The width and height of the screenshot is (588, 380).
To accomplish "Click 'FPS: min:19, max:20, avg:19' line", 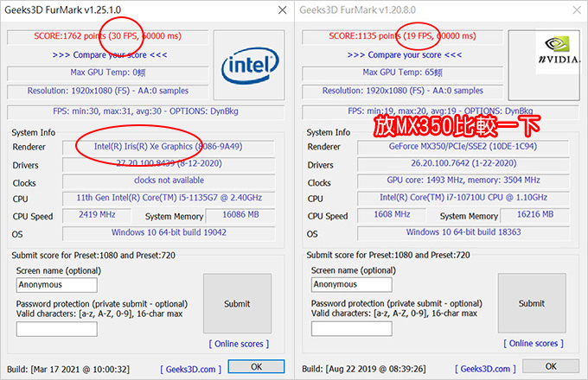I will (x=440, y=111).
